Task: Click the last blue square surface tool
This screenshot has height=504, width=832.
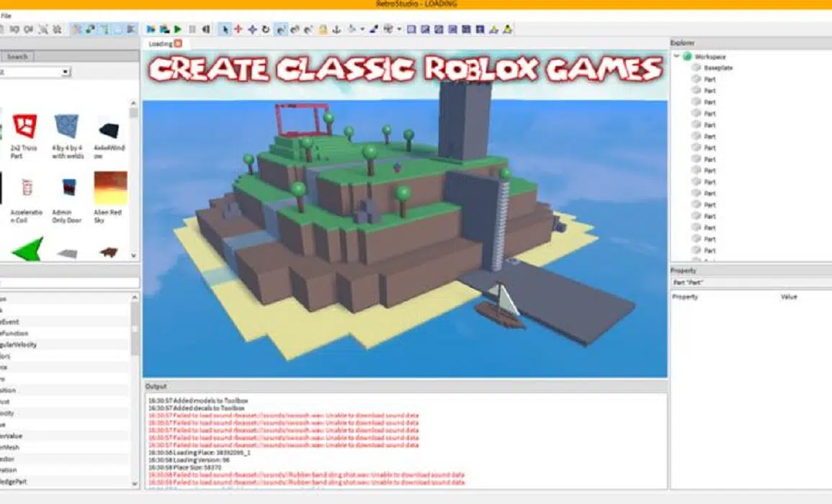Action: pos(480,30)
